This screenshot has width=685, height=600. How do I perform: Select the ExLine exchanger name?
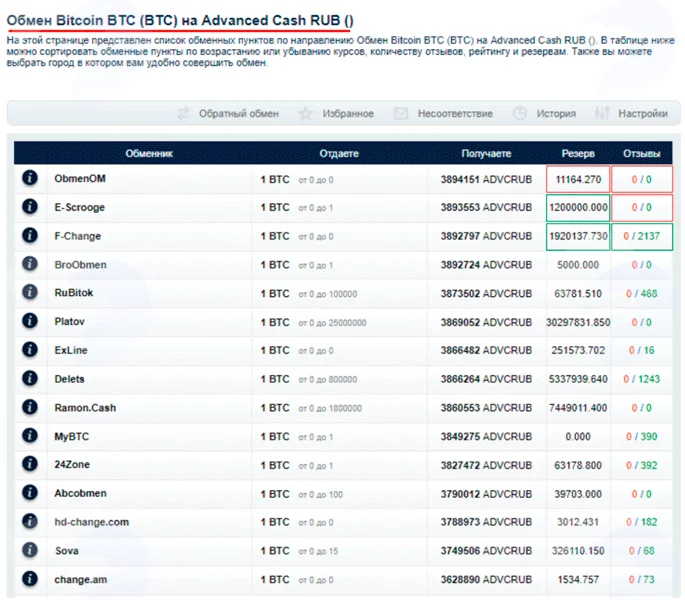71,350
